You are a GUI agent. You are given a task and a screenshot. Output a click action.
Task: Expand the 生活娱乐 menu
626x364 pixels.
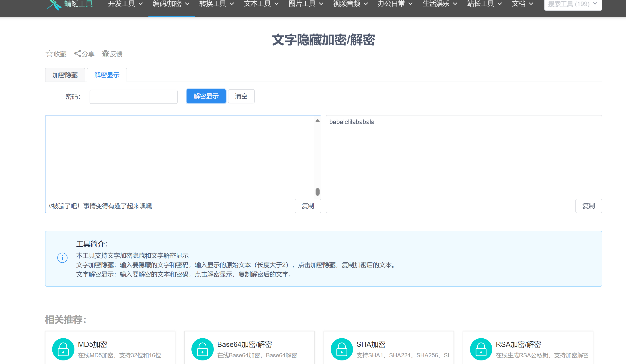coord(440,4)
